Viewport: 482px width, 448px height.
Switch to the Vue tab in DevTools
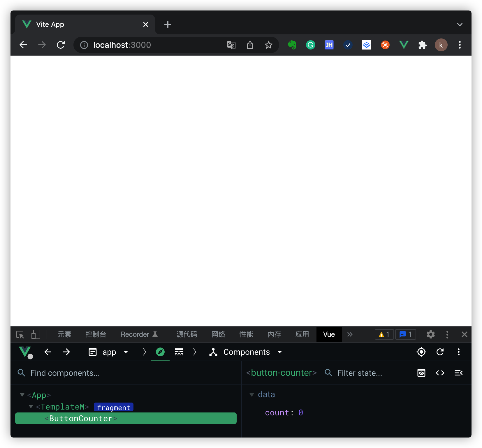tap(329, 334)
